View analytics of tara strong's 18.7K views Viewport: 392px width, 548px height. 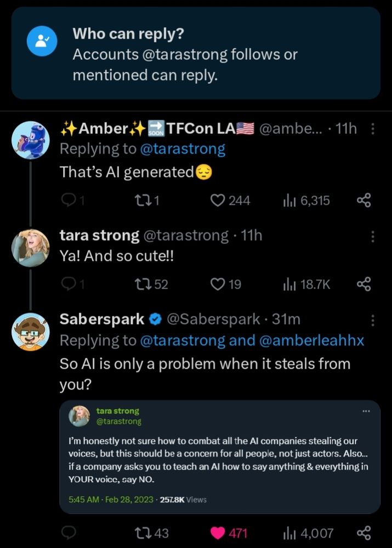(x=289, y=284)
